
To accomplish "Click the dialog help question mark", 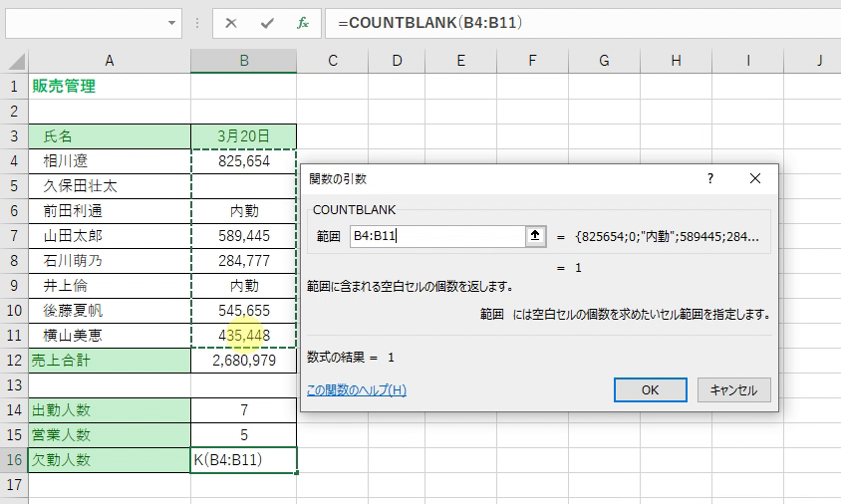I will point(710,178).
